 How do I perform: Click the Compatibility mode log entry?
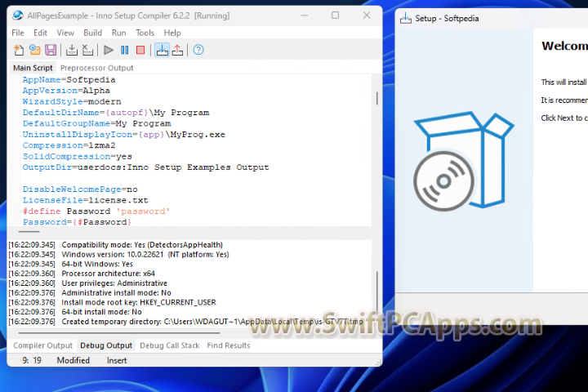click(115, 245)
